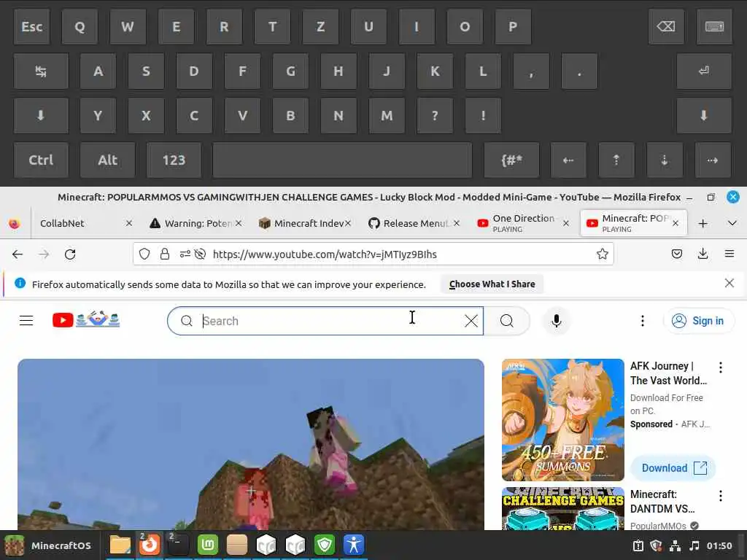The width and height of the screenshot is (747, 560).
Task: Tap the up arrow key on the keyboard
Action: [616, 160]
